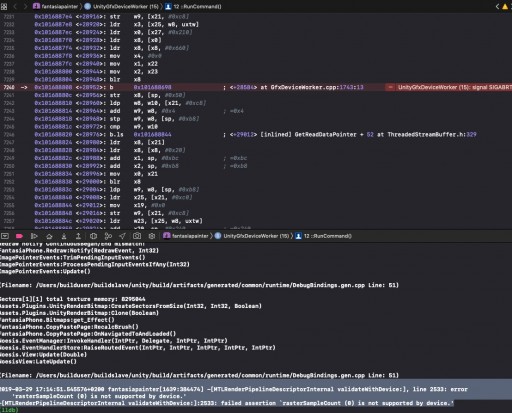Step out of the current function
512x413 pixels.
78,236
